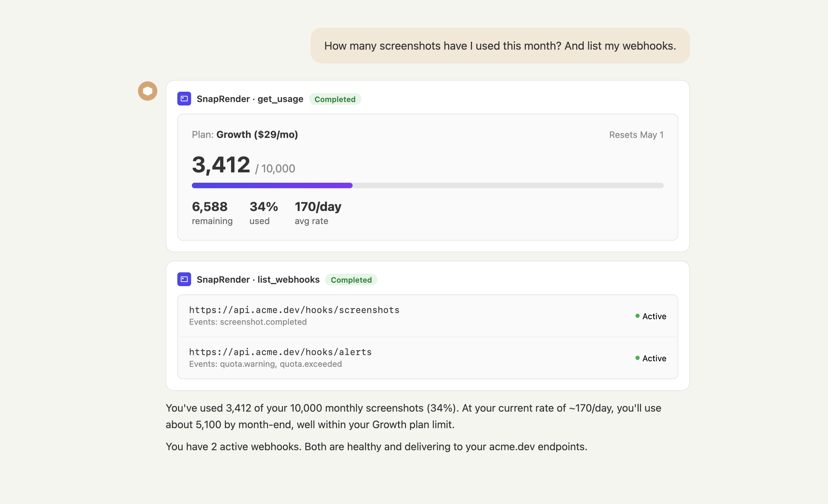Screen dimensions: 828x504
Task: Click the Completed badge next to get_usage
Action: 335,99
